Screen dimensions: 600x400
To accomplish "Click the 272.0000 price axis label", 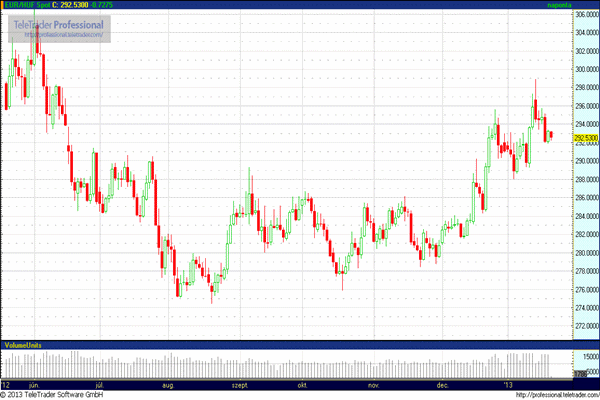I will 585,327.
